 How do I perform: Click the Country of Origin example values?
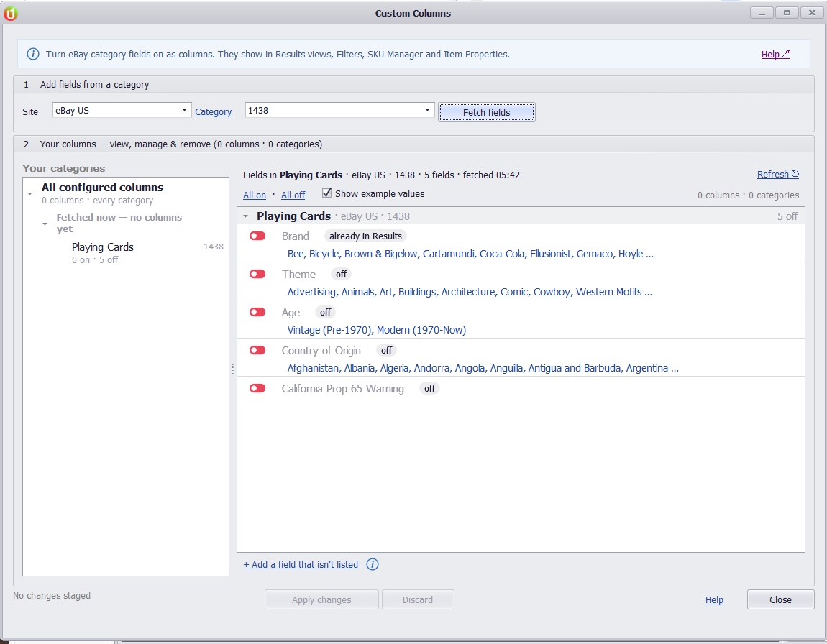tap(483, 368)
